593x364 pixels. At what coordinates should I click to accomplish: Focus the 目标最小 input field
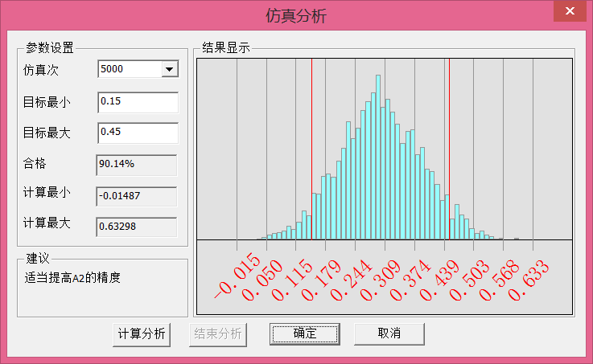click(x=137, y=102)
